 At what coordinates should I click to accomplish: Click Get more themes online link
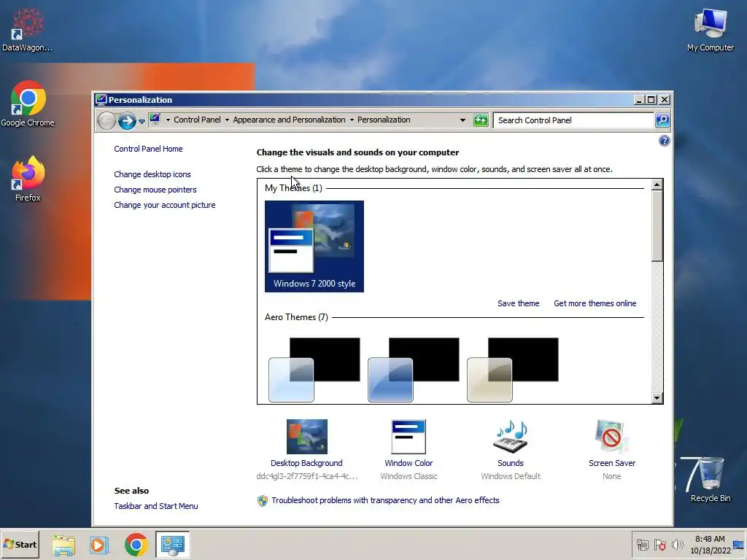pyautogui.click(x=595, y=303)
